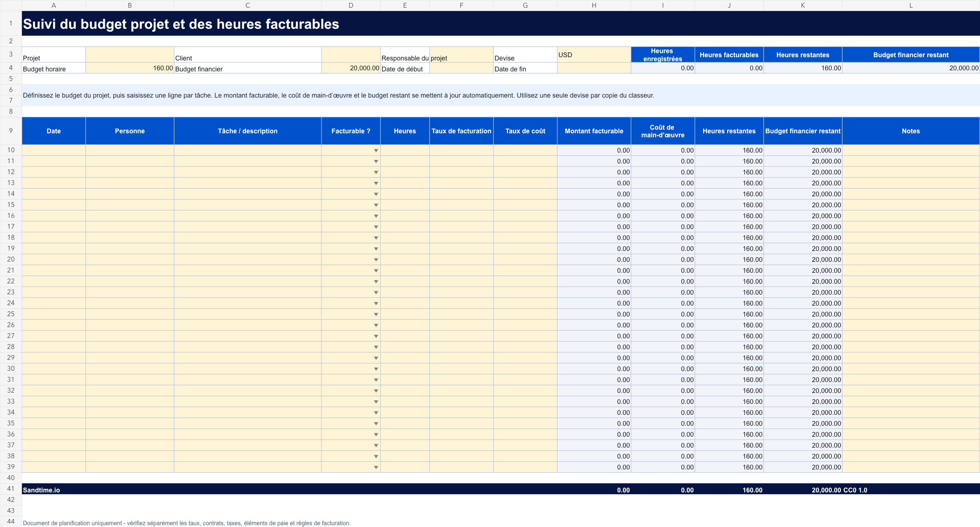Open the Facturable dropdown in row 11

[376, 161]
